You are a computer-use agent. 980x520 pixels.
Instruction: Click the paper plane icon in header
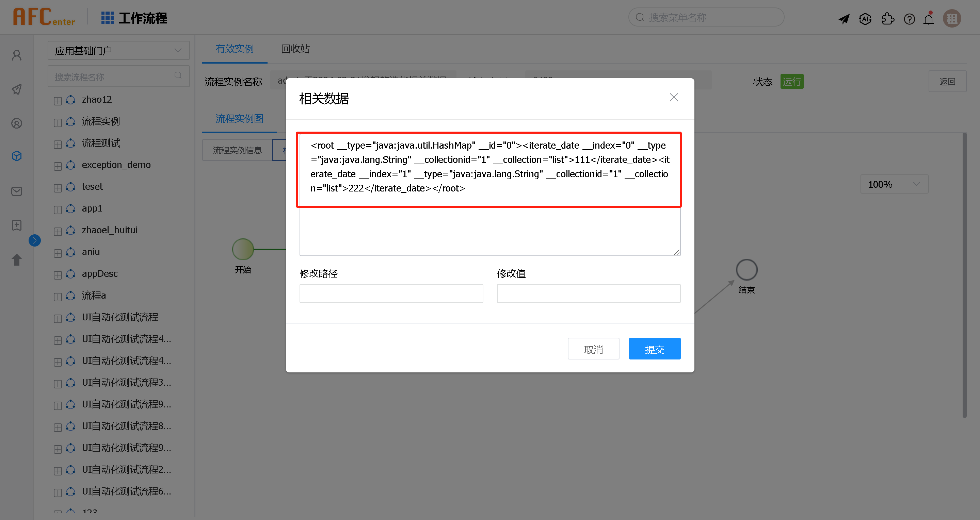point(844,19)
